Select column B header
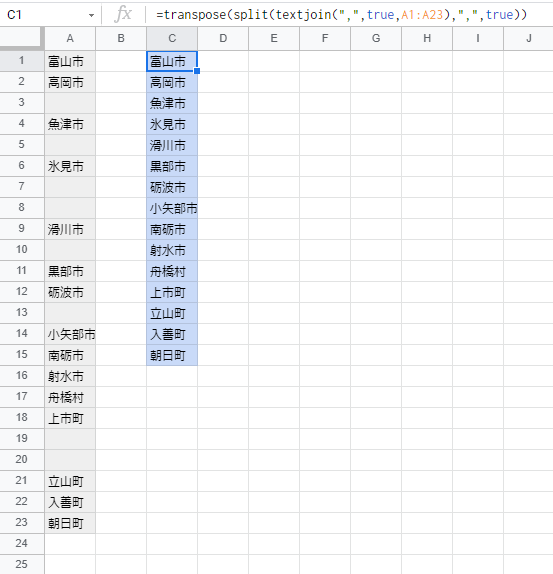Viewport: 553px width, 574px height. pyautogui.click(x=121, y=38)
